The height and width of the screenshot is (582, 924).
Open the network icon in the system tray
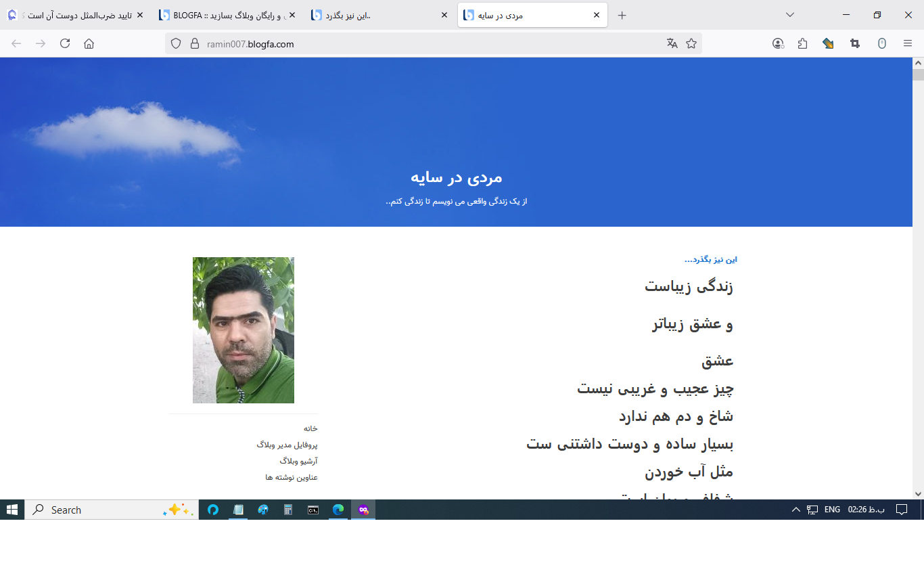click(813, 510)
